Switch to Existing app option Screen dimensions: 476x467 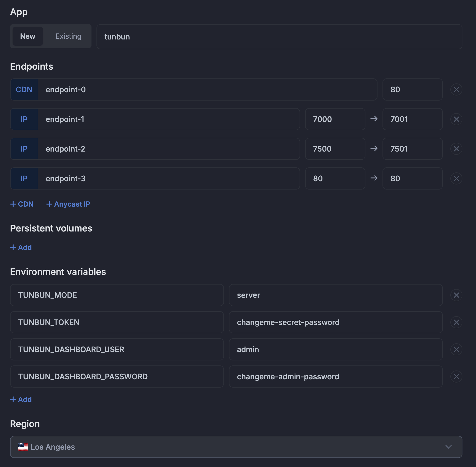[68, 36]
